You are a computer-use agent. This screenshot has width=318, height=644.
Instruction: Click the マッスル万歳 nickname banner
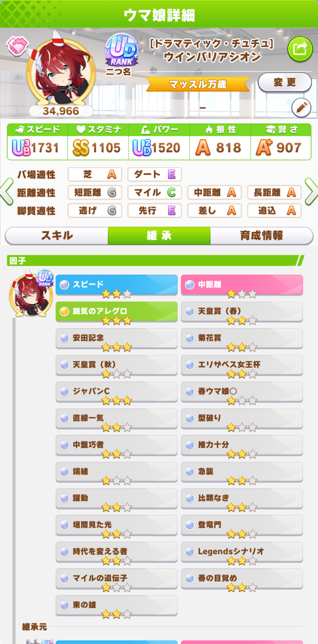tap(198, 84)
